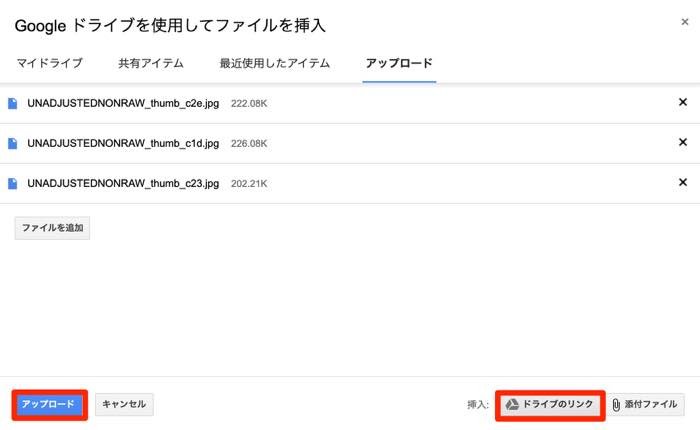Select file name UNADJUSTEDNONRAW_thumb_c1d.jpg
Viewport: 700px width, 430px height.
click(x=123, y=143)
